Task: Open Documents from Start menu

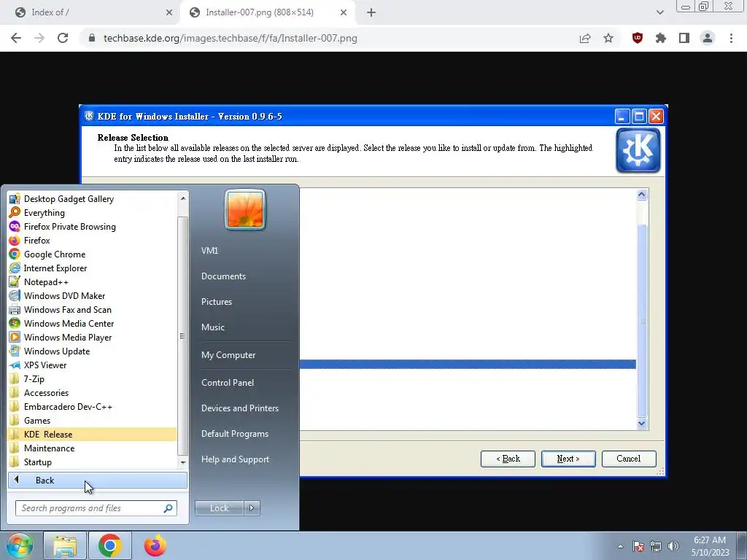Action: [223, 276]
